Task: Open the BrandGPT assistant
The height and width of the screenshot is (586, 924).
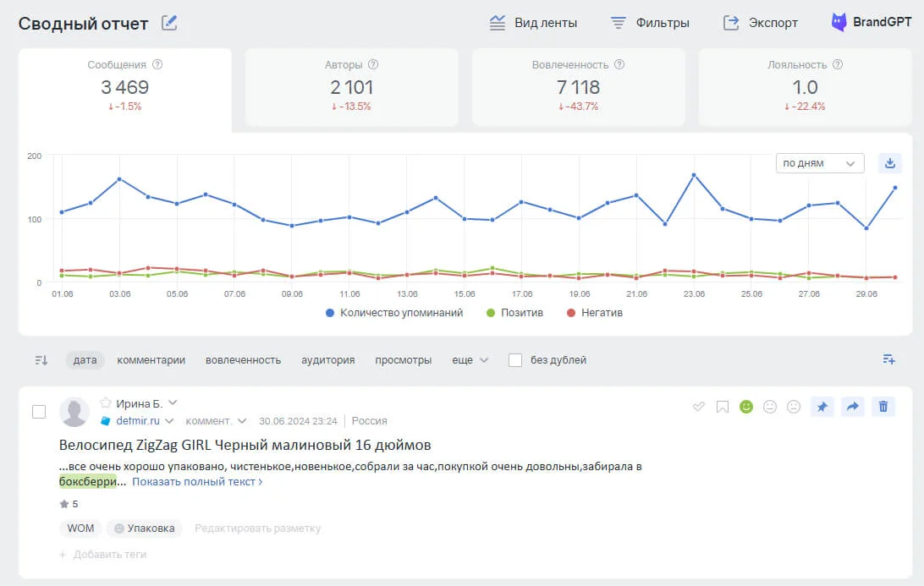Action: [x=870, y=23]
